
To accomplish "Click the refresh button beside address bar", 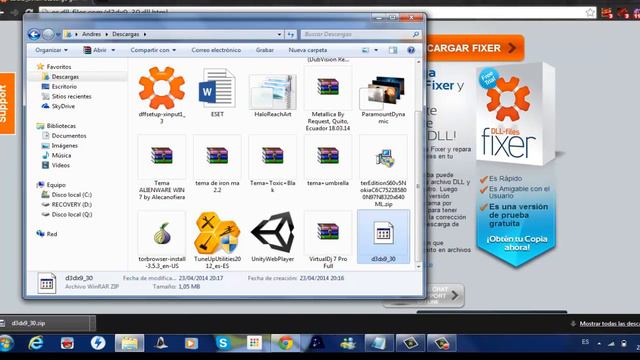I will (x=291, y=35).
